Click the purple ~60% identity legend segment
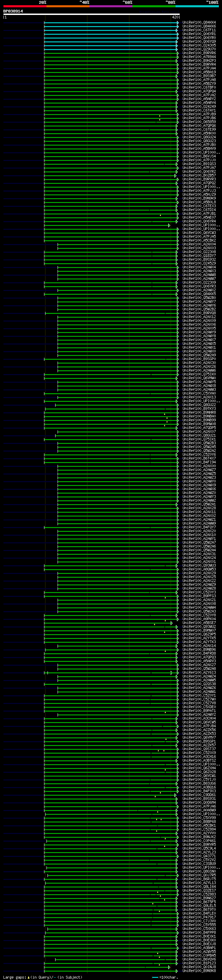 [x=111, y=6]
